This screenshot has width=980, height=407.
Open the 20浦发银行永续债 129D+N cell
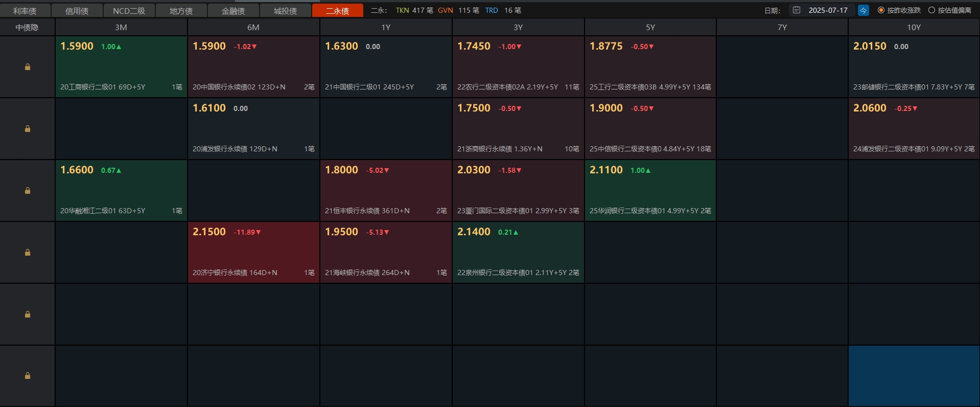[253, 129]
